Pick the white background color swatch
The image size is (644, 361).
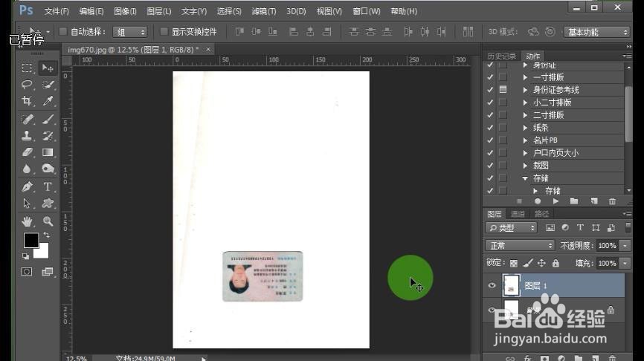[43, 253]
